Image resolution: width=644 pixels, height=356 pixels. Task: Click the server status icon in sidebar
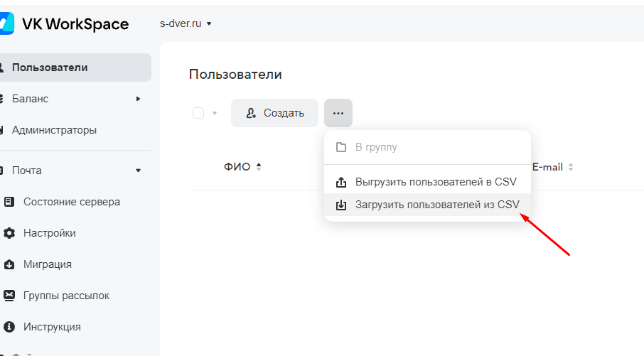(9, 202)
